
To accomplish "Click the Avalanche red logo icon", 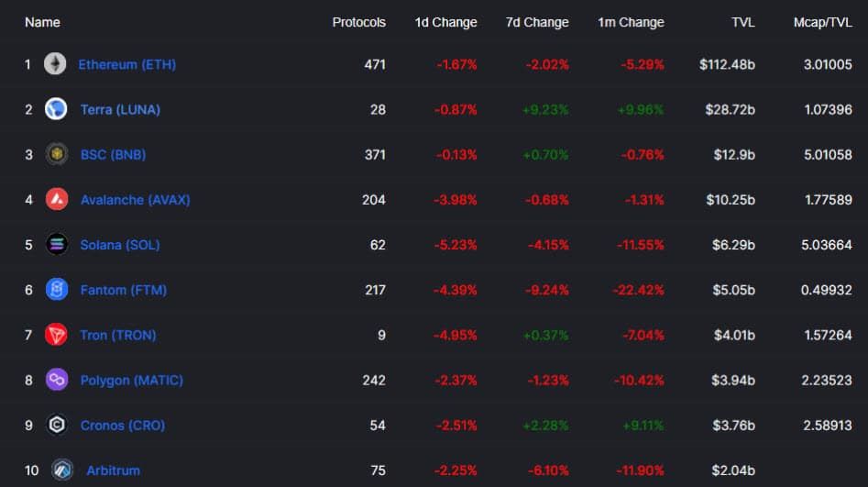I will point(57,199).
